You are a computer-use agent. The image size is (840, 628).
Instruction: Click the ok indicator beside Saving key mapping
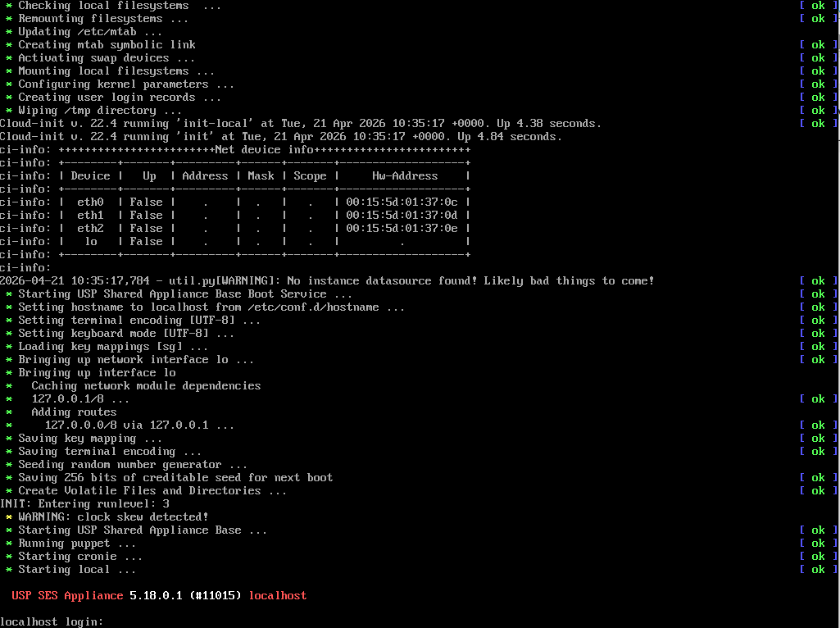pos(816,438)
